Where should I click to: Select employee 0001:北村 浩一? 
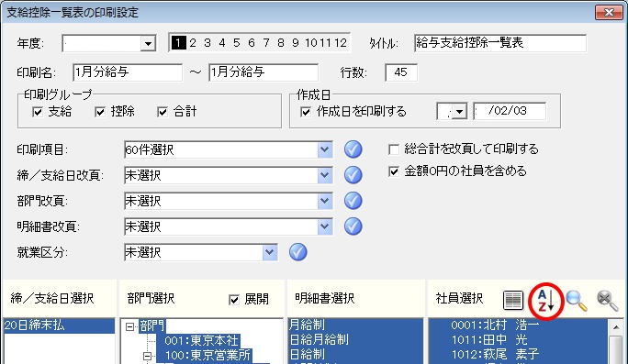click(518, 325)
